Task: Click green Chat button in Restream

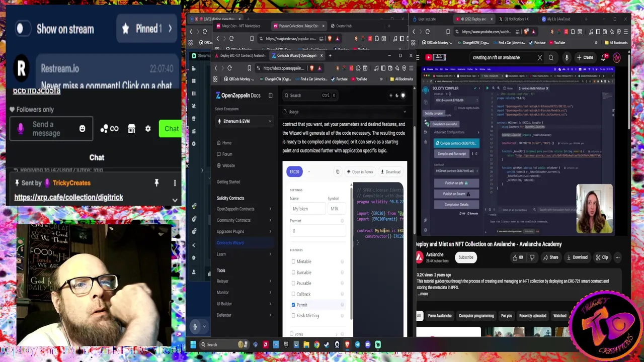Action: [171, 129]
